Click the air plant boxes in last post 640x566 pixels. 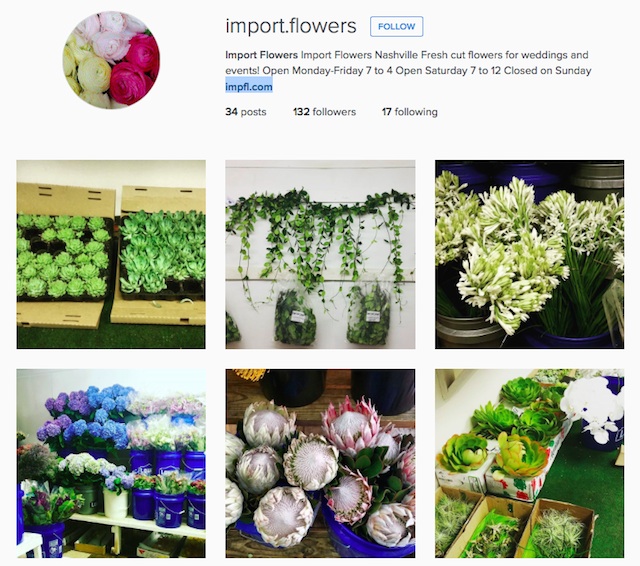click(x=516, y=524)
